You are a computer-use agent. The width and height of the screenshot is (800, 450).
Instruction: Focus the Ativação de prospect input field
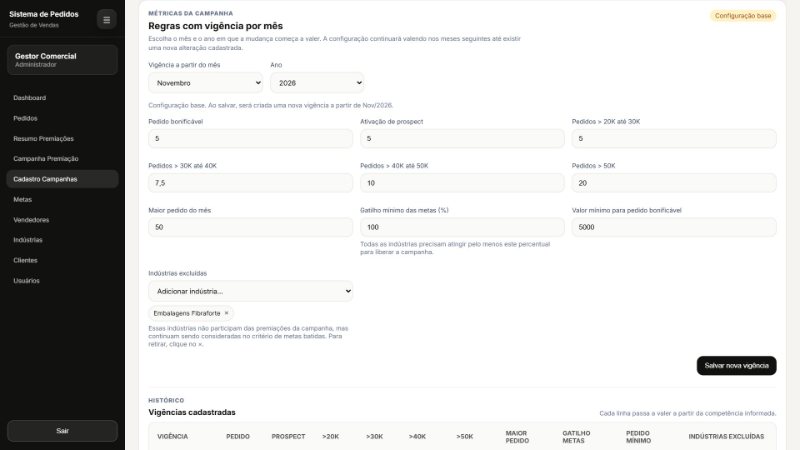pos(462,139)
